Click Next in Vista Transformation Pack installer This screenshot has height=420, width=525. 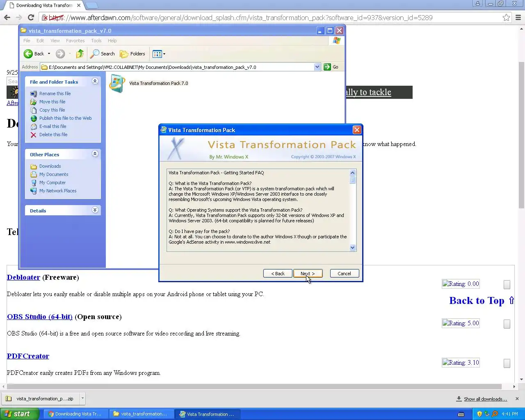tap(308, 274)
